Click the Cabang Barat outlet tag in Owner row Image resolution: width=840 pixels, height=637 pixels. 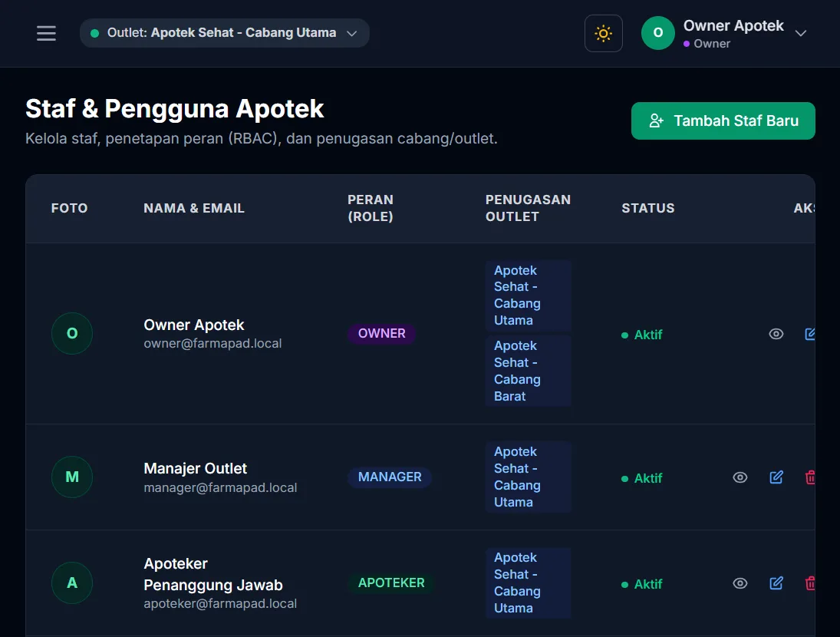(x=528, y=371)
